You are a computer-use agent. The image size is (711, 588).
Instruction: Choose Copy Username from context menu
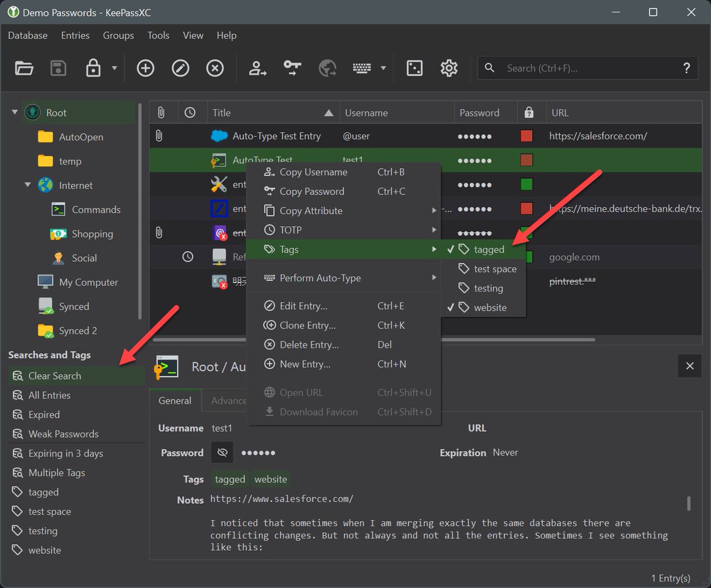(344, 172)
